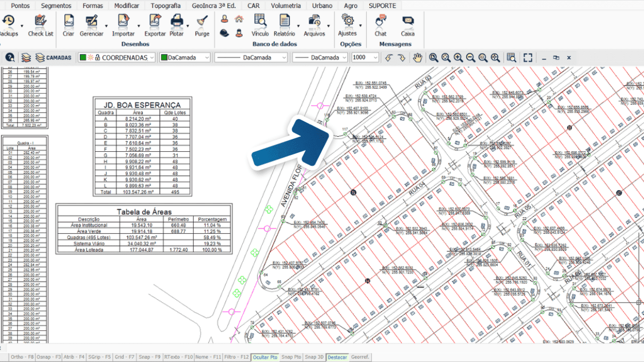Toggle Atrib - F4 mode
Screen dimensions: 644x362
pyautogui.click(x=74, y=357)
